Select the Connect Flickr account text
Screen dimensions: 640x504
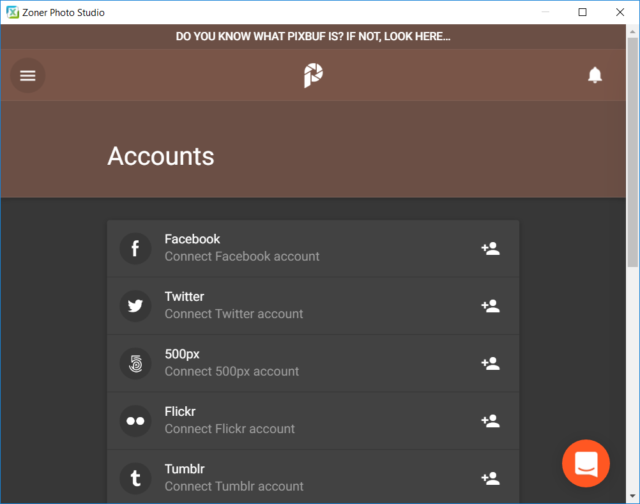pyautogui.click(x=229, y=429)
